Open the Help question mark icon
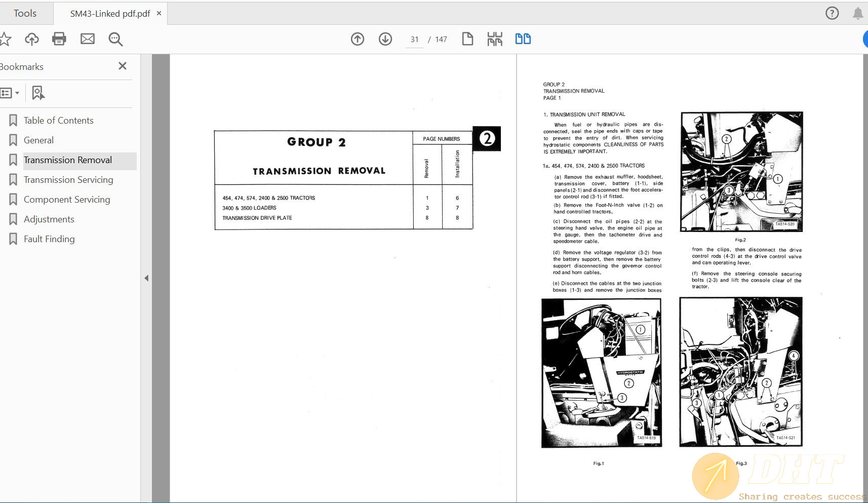Viewport: 868px width, 503px height. click(832, 13)
